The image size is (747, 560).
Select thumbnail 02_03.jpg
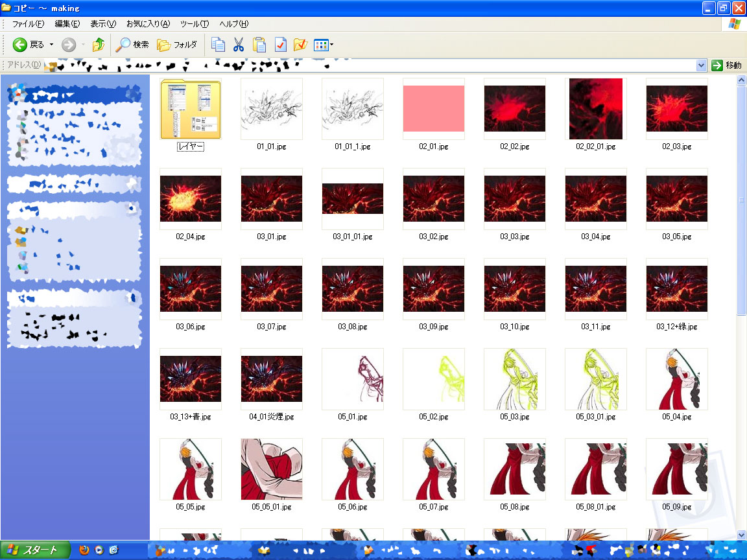(x=676, y=109)
